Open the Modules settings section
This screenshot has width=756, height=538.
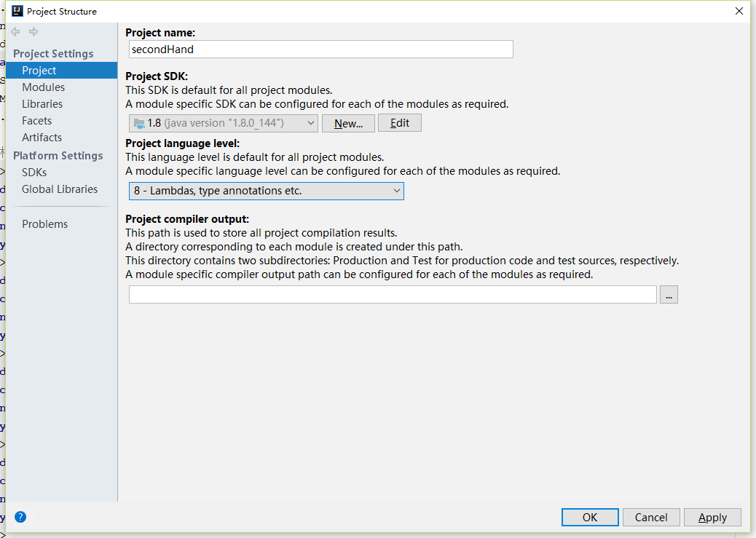[x=43, y=87]
